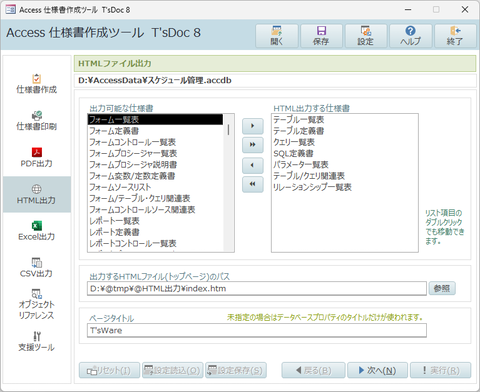This screenshot has width=480, height=392.
Task: Open ヘルプ (Help) in the toolbar
Action: pyautogui.click(x=411, y=36)
